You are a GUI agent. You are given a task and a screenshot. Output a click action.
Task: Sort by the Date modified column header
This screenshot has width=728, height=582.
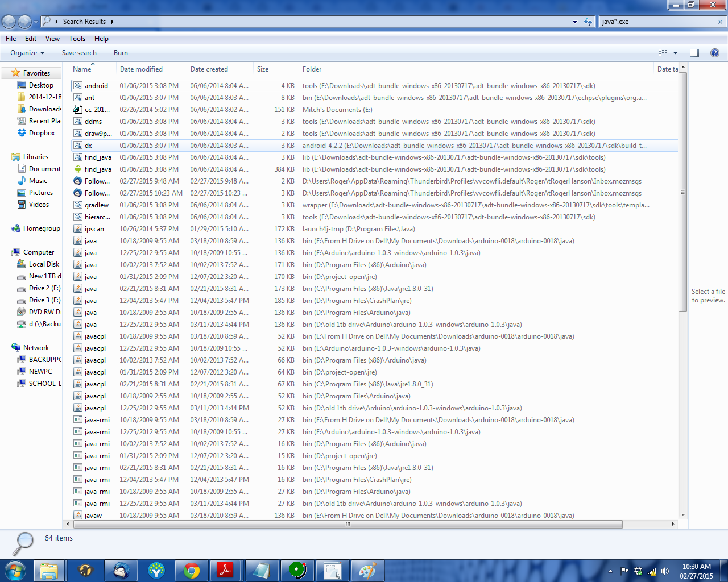[141, 69]
